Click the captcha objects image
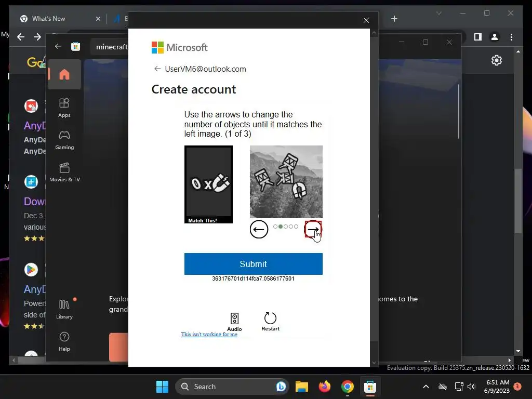This screenshot has height=399, width=532. 286,182
